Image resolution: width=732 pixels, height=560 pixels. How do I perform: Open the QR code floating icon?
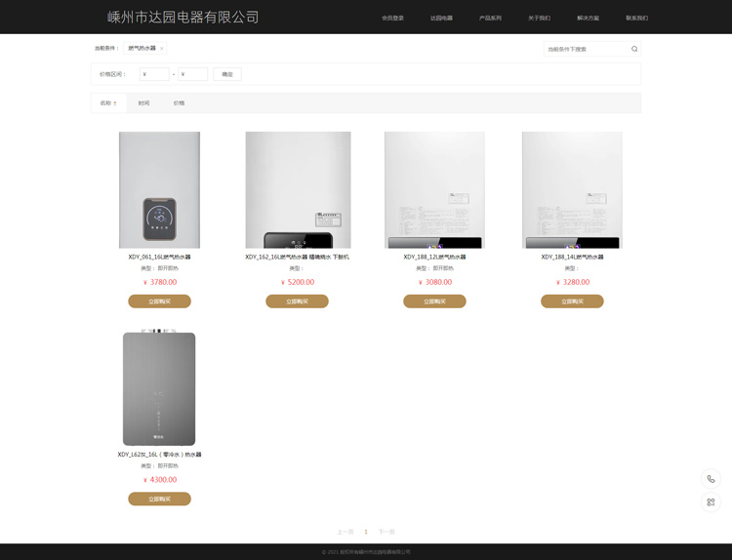click(711, 502)
